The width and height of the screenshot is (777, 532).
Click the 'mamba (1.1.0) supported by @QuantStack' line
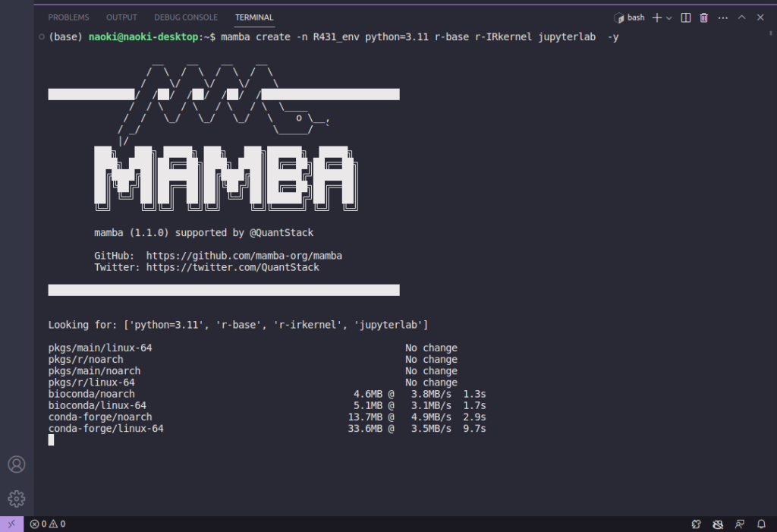point(203,232)
